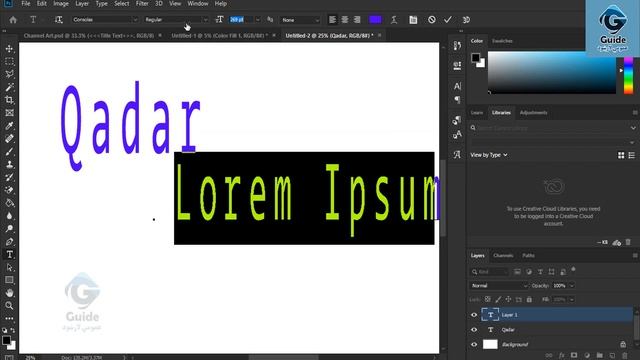Commit the text edit with checkmark
The width and height of the screenshot is (640, 360).
448,20
